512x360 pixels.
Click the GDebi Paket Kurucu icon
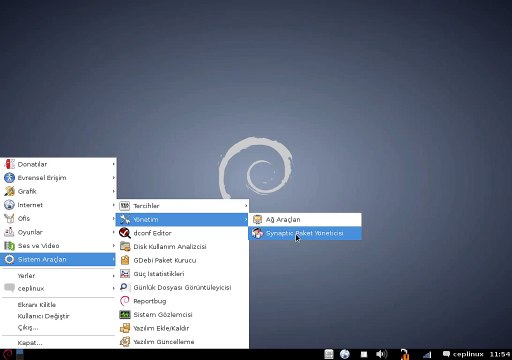click(125, 260)
